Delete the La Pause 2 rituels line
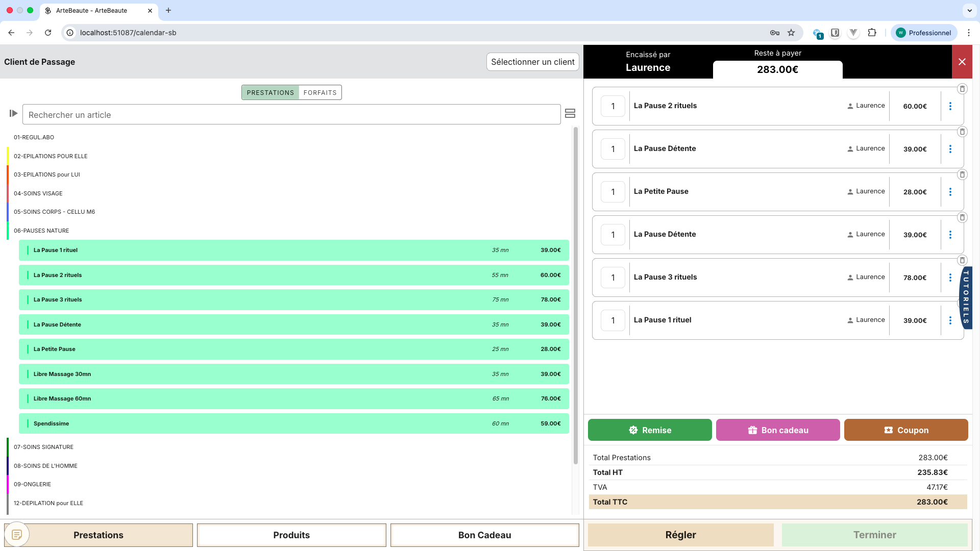The height and width of the screenshot is (551, 980). click(x=962, y=89)
